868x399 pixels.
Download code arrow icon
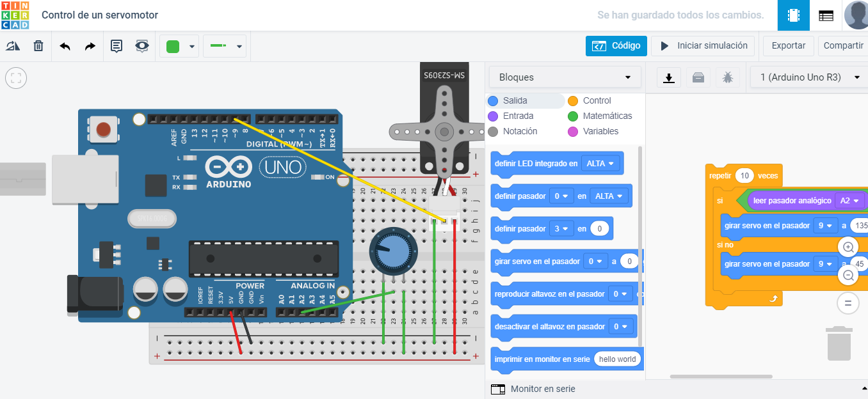[669, 77]
